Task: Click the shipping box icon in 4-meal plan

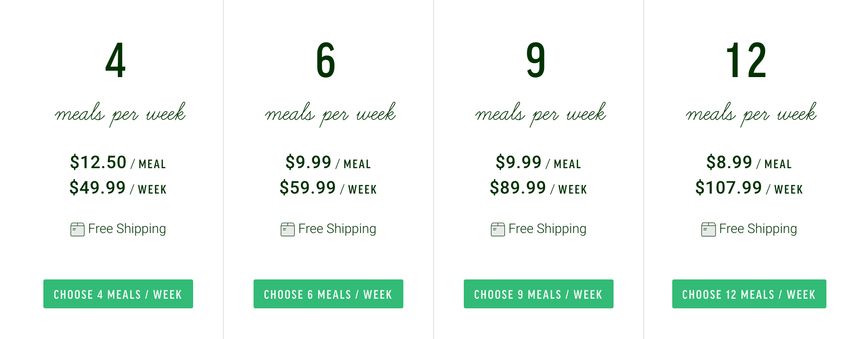Action: pos(78,230)
